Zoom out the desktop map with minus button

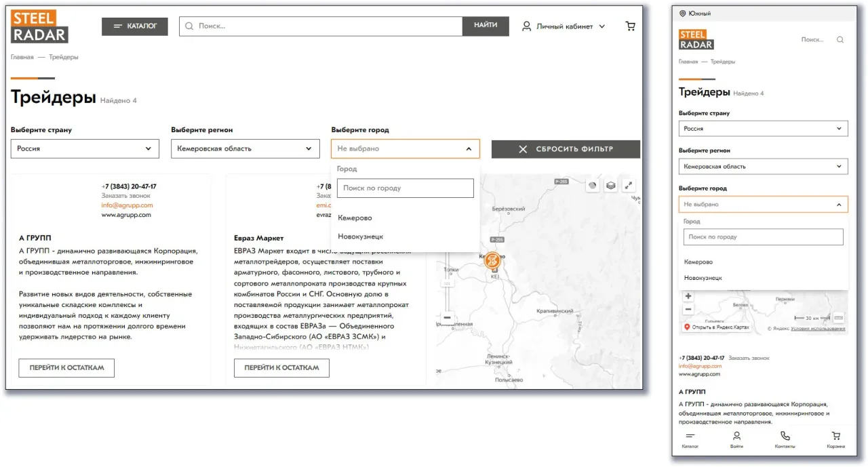[447, 317]
